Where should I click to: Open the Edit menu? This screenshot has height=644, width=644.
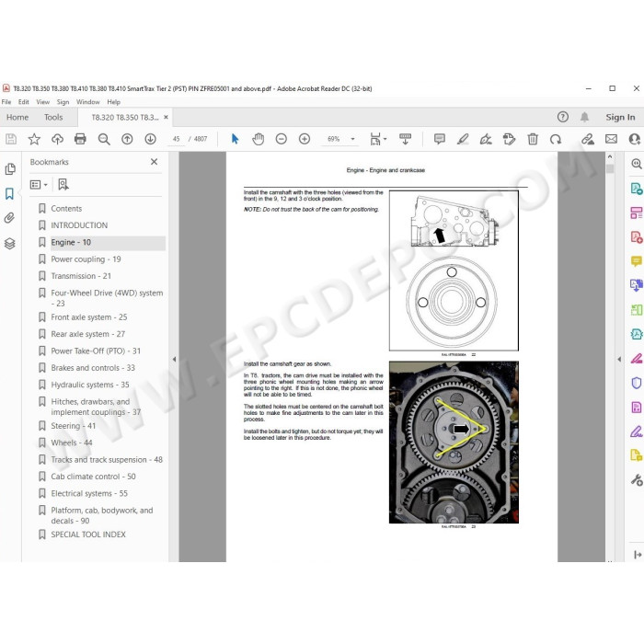23,102
